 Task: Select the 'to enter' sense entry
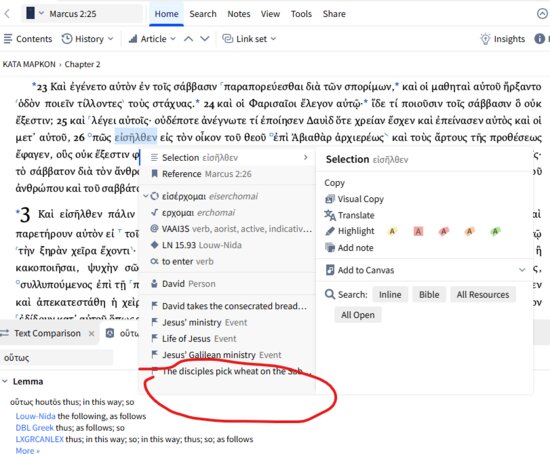point(182,261)
